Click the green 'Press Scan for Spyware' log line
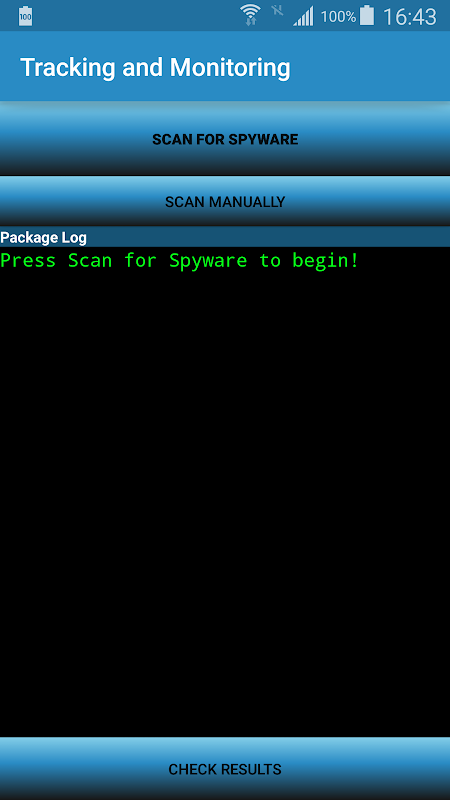Viewport: 450px width, 800px height. (180, 260)
